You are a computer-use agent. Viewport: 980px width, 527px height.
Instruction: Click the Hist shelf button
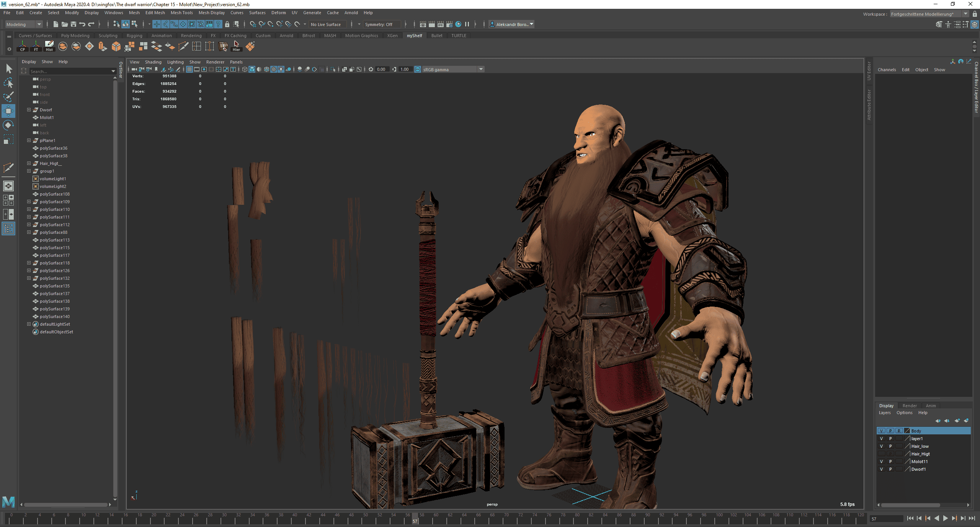tap(49, 46)
